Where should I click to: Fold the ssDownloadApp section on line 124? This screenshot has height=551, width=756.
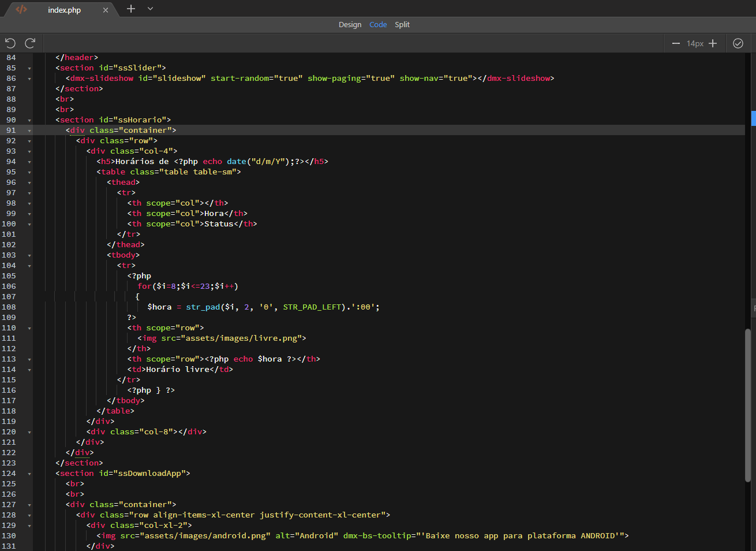point(29,474)
